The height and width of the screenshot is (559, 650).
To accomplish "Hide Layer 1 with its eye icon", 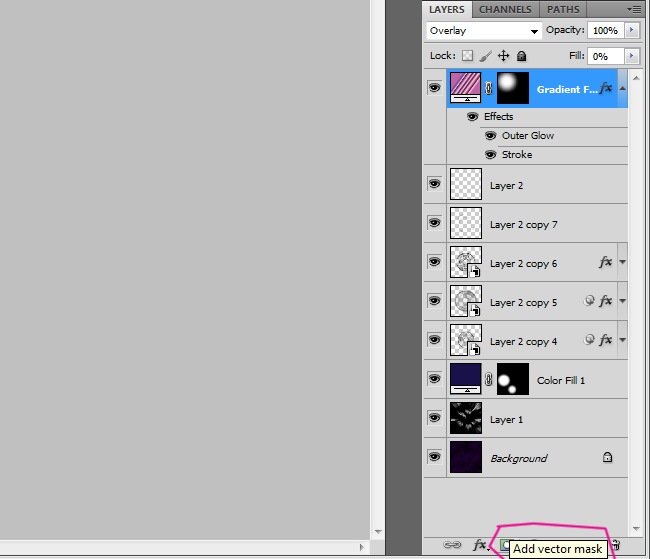I will (x=434, y=418).
